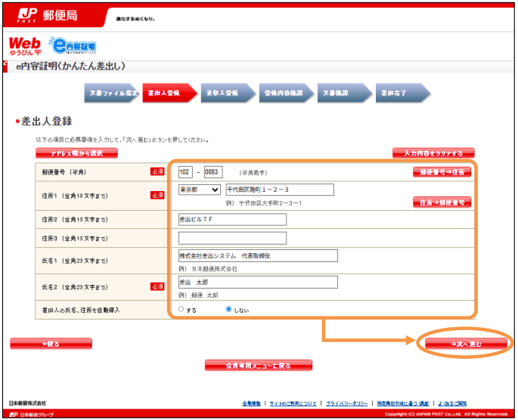
Task: Click the 日本郵政グループ footer logo
Action: tap(32, 415)
